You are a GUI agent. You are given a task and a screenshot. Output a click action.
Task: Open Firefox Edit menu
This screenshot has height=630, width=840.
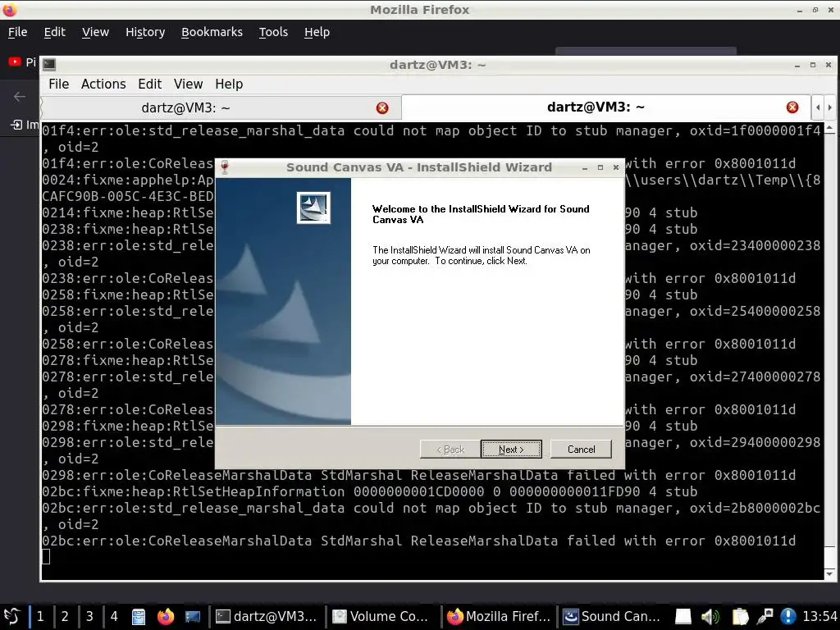tap(55, 32)
